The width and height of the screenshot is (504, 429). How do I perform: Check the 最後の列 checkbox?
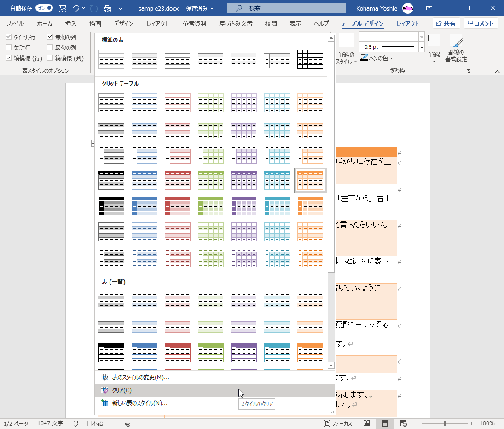coord(50,47)
